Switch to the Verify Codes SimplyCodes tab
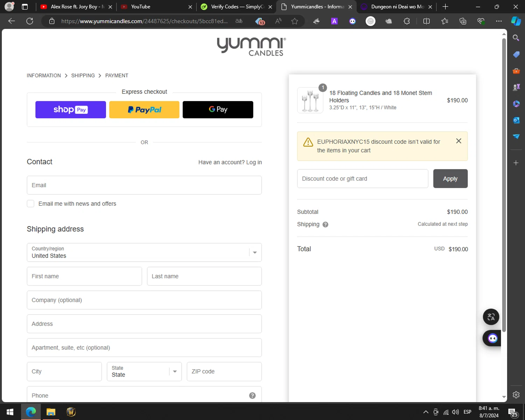This screenshot has width=525, height=420. [x=236, y=7]
